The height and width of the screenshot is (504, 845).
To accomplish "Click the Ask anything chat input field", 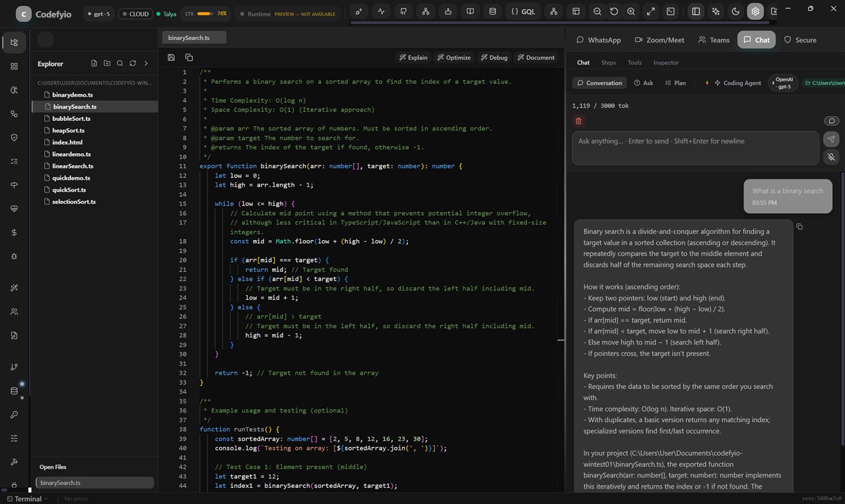I will 695,149.
